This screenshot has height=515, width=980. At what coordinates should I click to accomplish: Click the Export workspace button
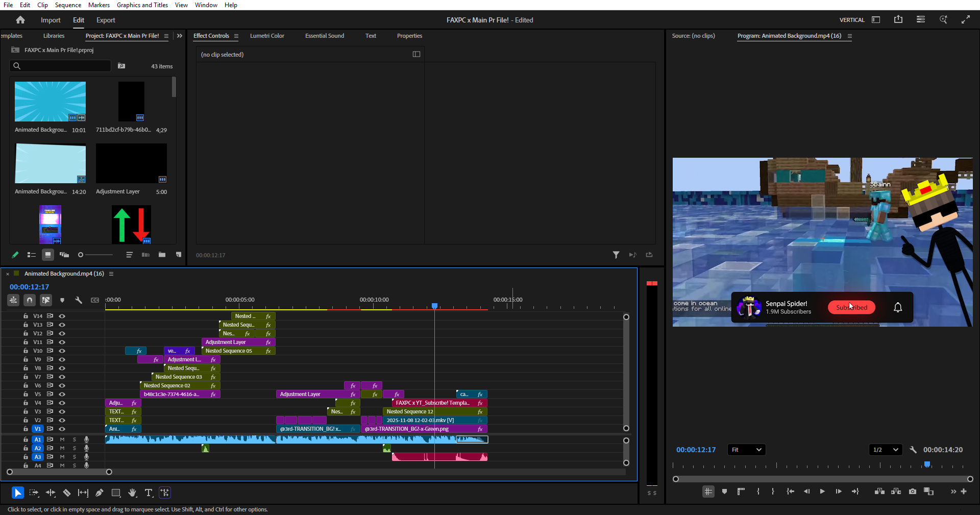106,20
